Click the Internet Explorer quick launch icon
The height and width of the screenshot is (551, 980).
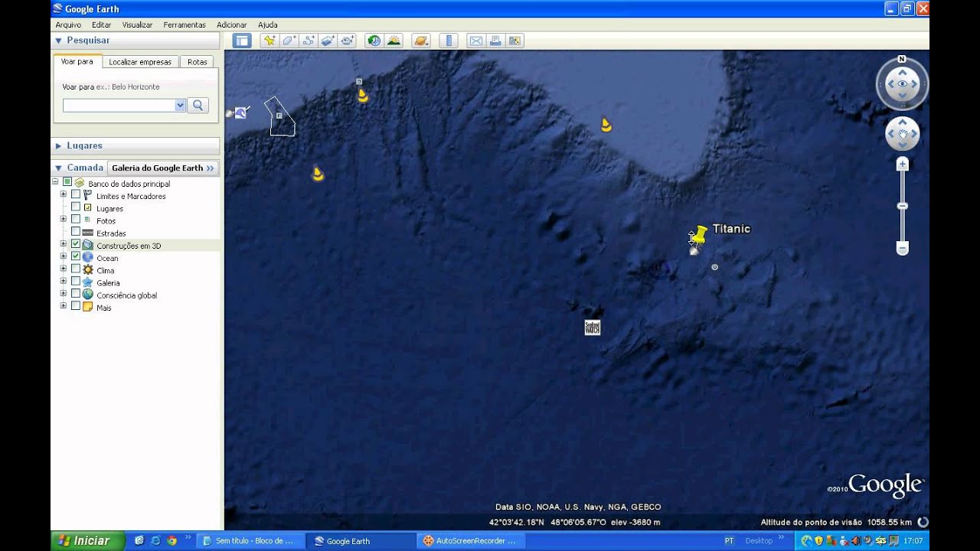155,540
